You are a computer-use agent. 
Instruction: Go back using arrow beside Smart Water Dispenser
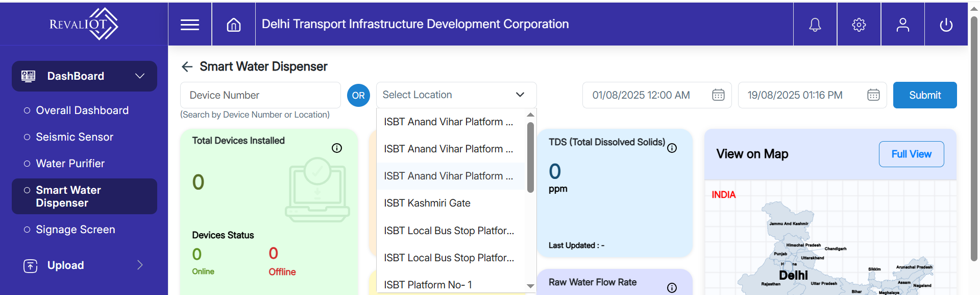coord(187,66)
